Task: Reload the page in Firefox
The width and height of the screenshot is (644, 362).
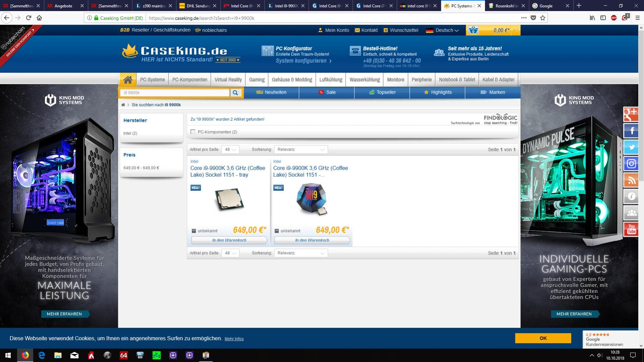Action: [29, 18]
